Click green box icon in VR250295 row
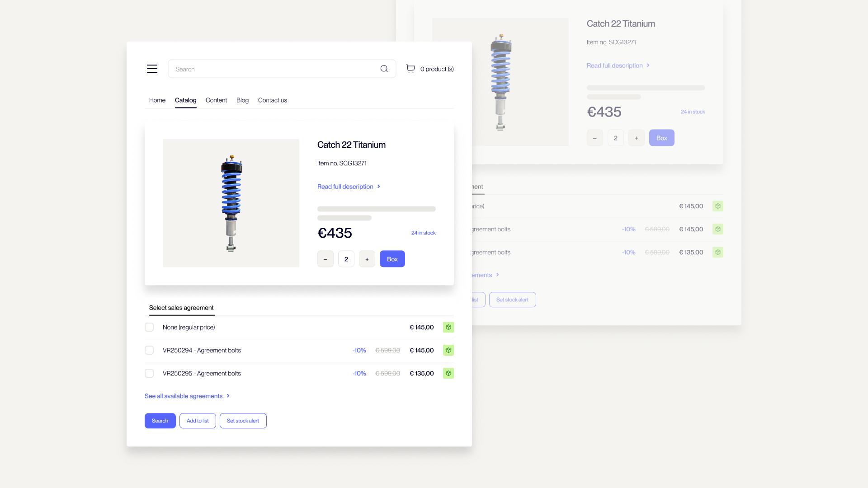Screen dimensions: 868x488 [448, 373]
